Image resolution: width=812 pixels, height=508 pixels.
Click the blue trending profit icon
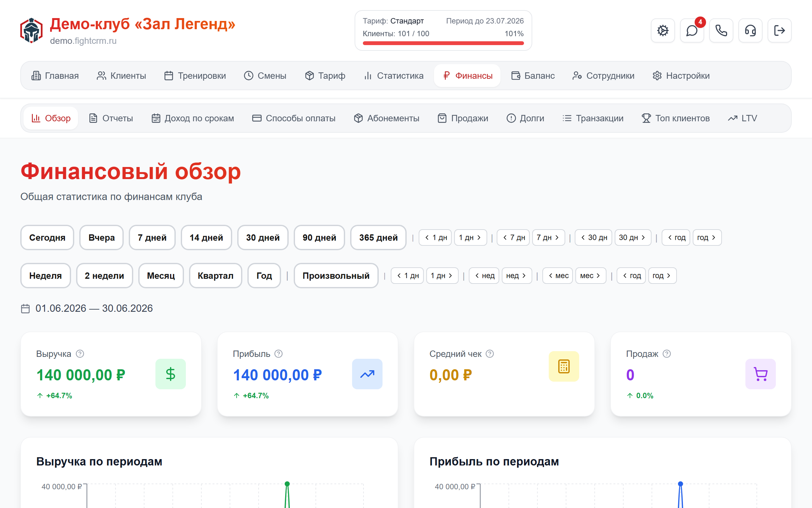click(367, 374)
